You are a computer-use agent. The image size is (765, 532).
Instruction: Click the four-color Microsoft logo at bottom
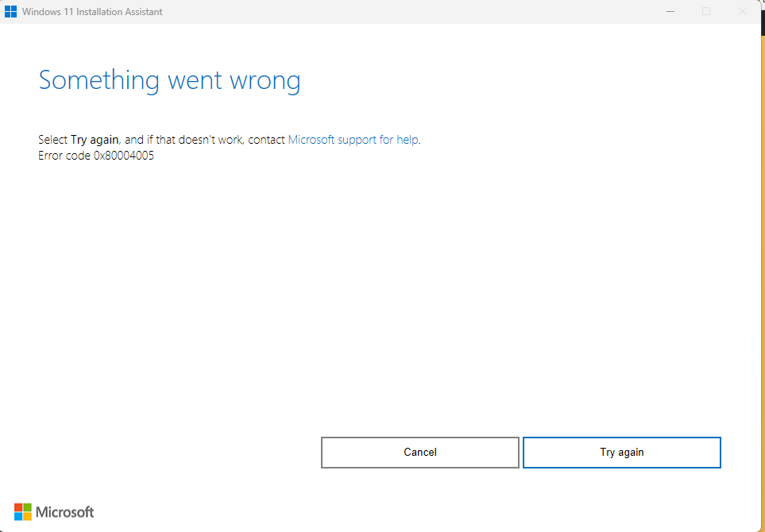click(23, 512)
